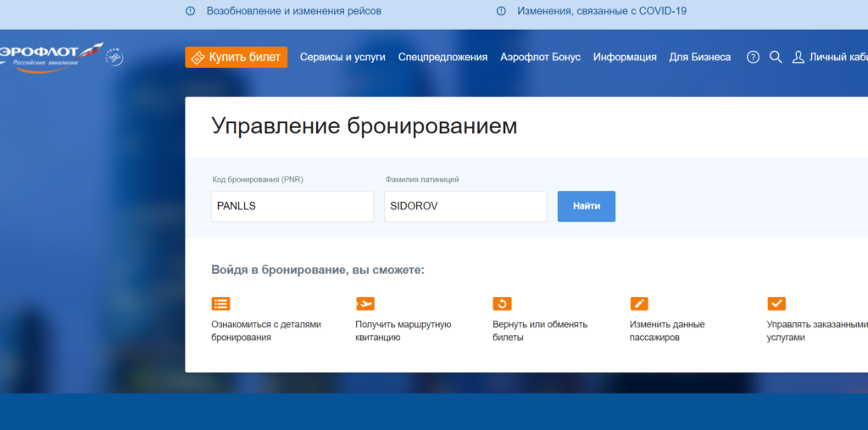Click the orange refund or exchange icon
868x430 pixels.
(x=502, y=304)
